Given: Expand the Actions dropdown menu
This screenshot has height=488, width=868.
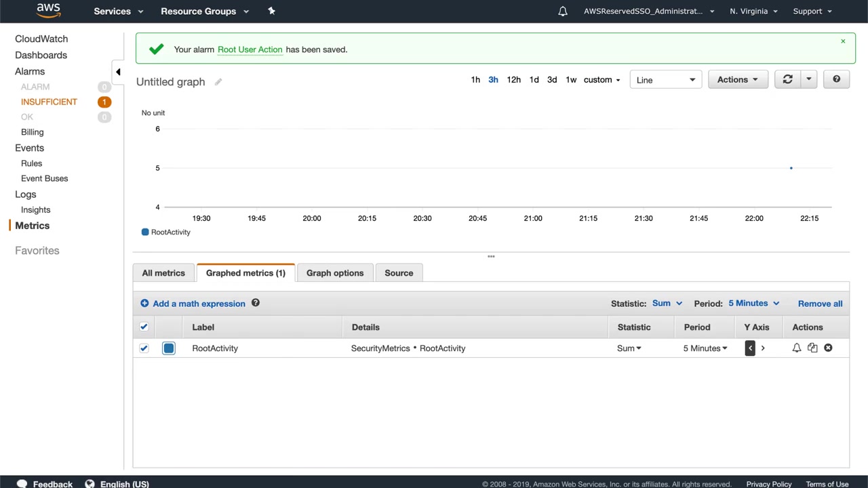Looking at the screenshot, I should [x=737, y=79].
